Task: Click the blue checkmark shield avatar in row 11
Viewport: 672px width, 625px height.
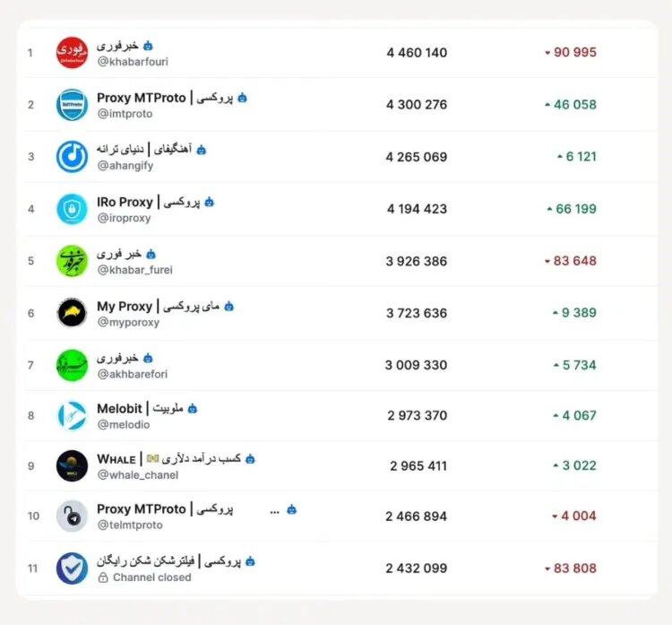Action: [x=72, y=569]
